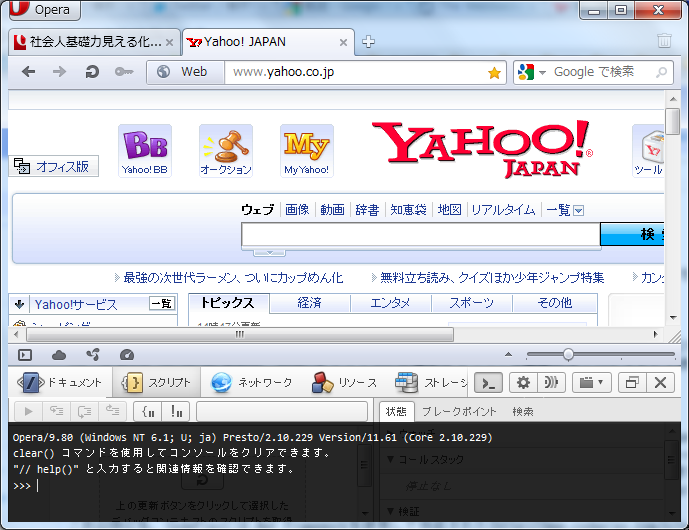
Task: Click the zoom slider handle
Action: [x=568, y=354]
